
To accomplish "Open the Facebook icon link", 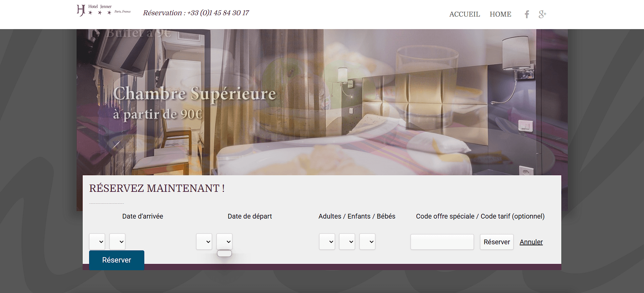I will (x=527, y=14).
